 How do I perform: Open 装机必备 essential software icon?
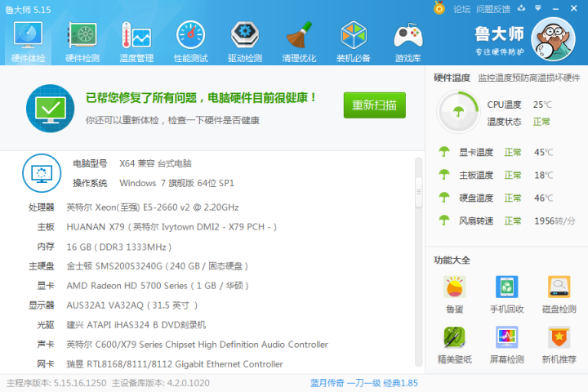click(x=354, y=42)
